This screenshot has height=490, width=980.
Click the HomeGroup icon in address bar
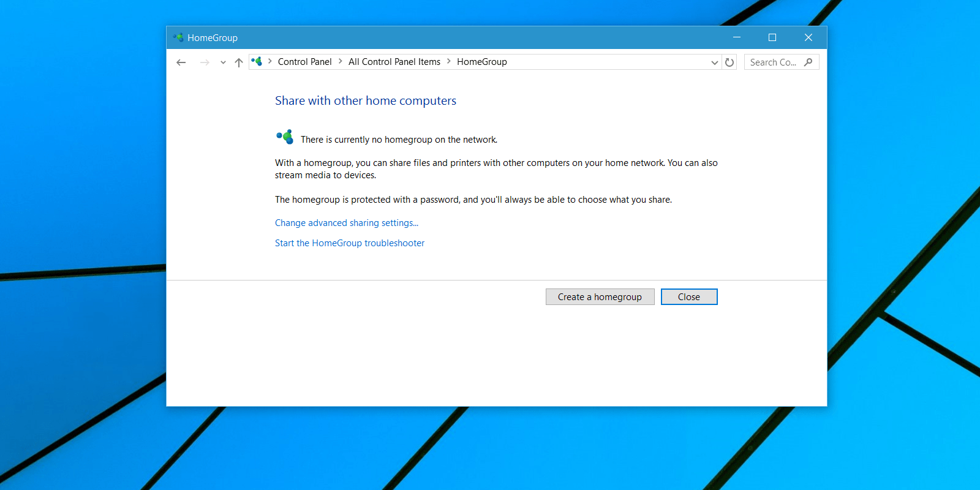[257, 61]
